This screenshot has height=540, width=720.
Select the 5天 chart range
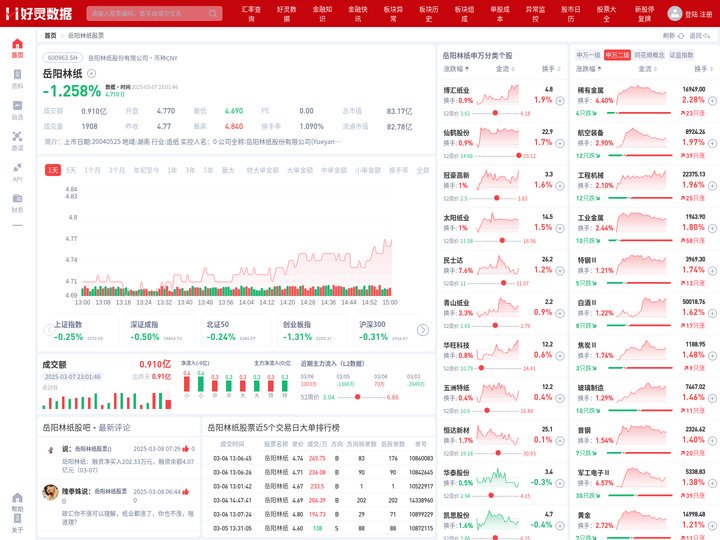[x=71, y=170]
